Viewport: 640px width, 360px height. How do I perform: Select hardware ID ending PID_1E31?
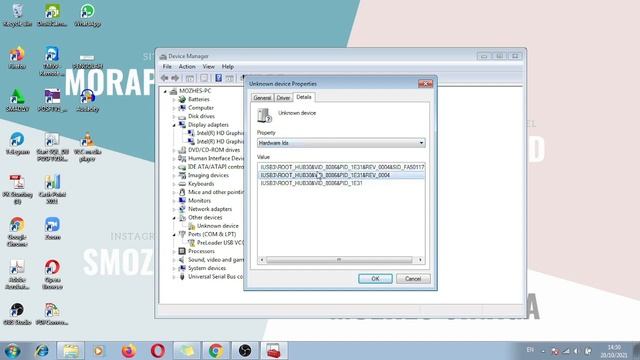point(341,183)
